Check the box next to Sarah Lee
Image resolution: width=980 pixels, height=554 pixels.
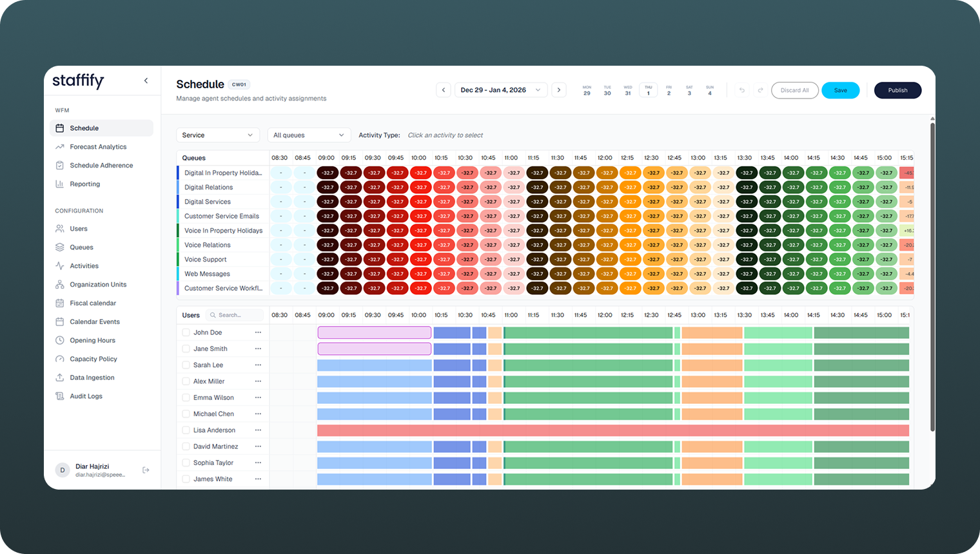[x=186, y=365]
